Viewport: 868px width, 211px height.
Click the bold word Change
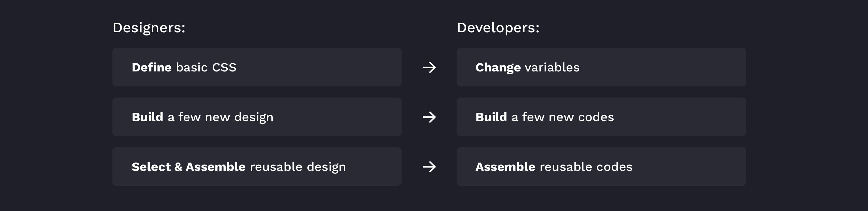(498, 68)
